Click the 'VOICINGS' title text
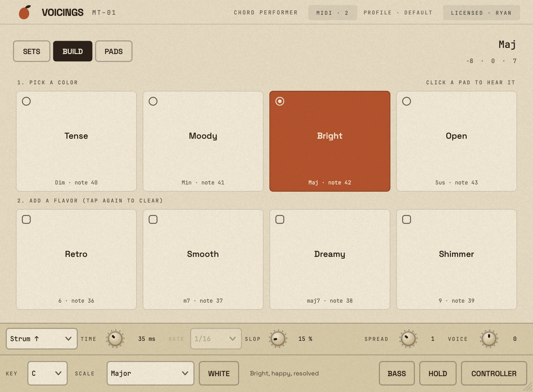Viewport: 533px width, 392px height. click(63, 13)
